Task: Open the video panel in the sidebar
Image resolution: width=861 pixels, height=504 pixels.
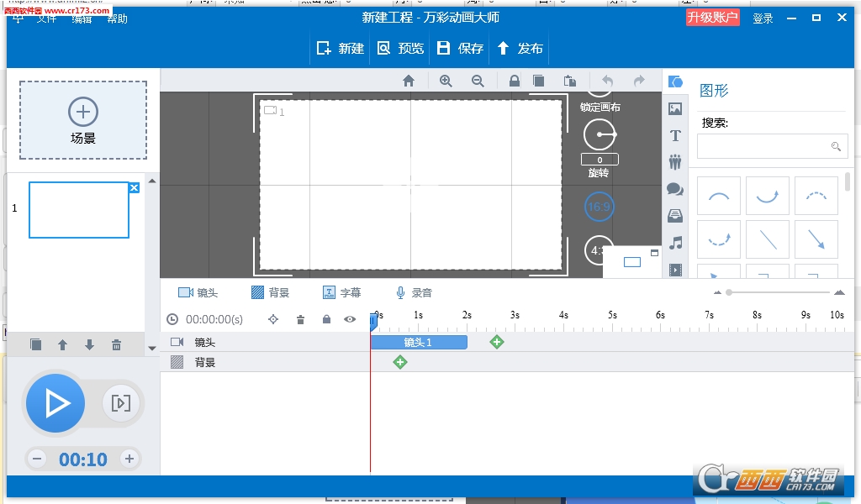Action: [x=675, y=270]
